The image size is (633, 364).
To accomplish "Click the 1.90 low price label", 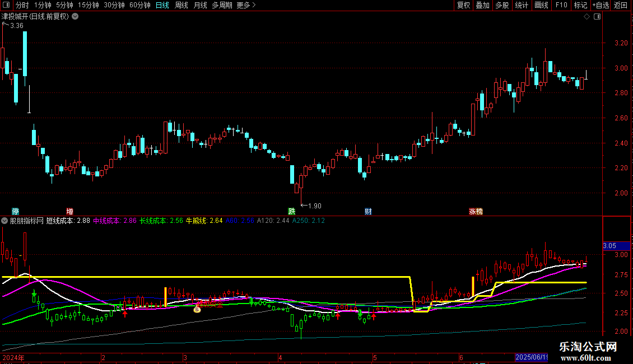I will [314, 206].
